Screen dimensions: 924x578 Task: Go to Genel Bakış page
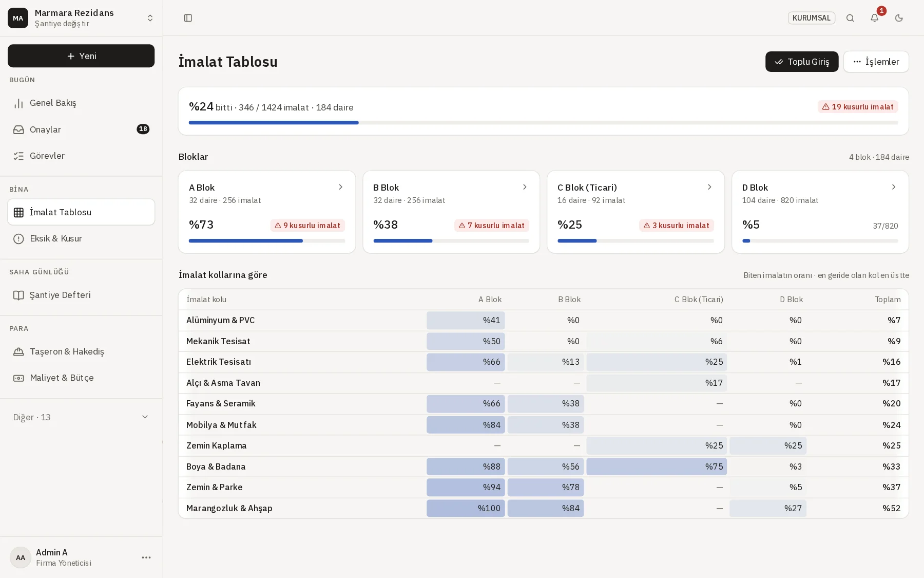(x=81, y=103)
